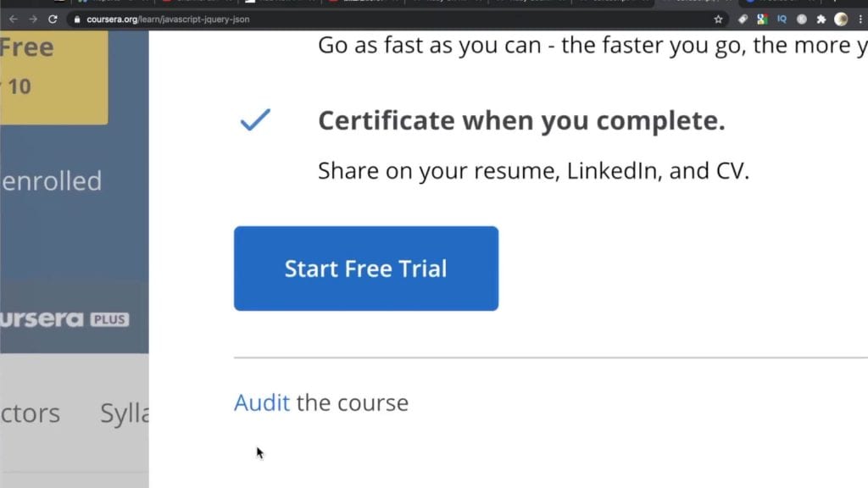Click the browser back arrow
The image size is (868, 488).
coord(14,19)
